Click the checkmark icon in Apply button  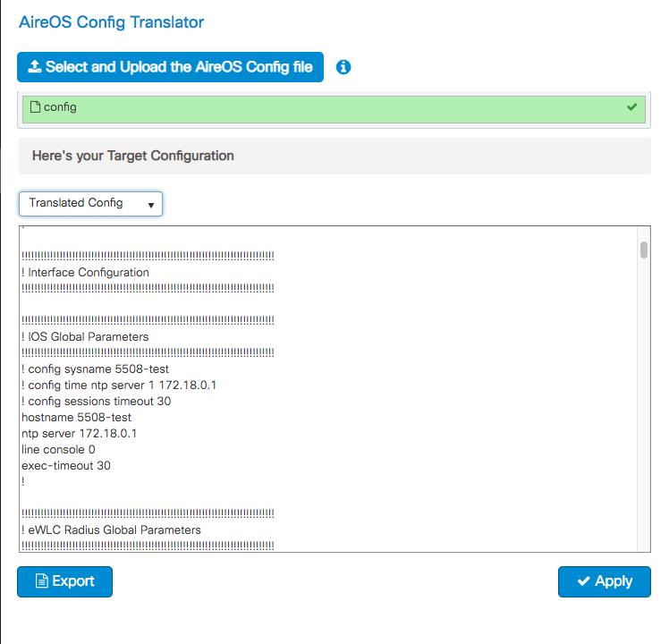583,580
